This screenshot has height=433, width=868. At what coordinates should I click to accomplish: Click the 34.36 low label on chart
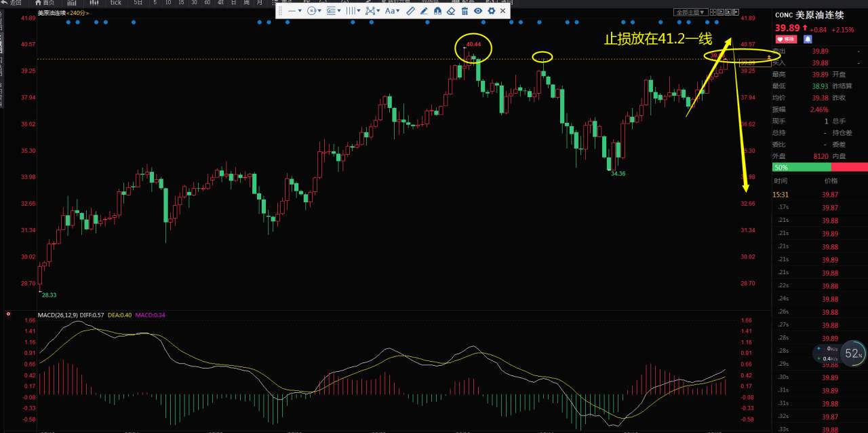[x=617, y=174]
